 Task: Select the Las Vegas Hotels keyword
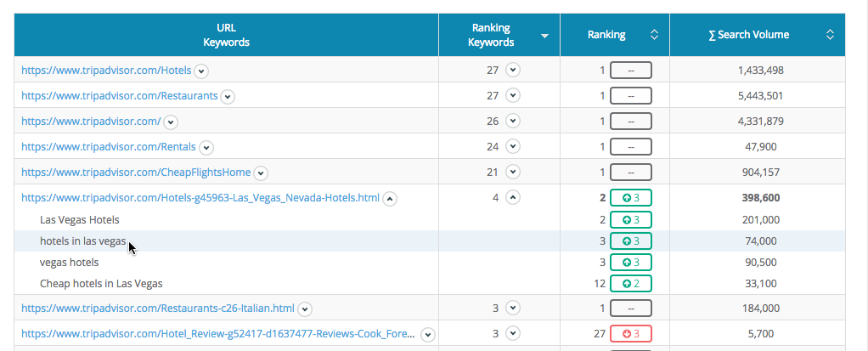(79, 220)
